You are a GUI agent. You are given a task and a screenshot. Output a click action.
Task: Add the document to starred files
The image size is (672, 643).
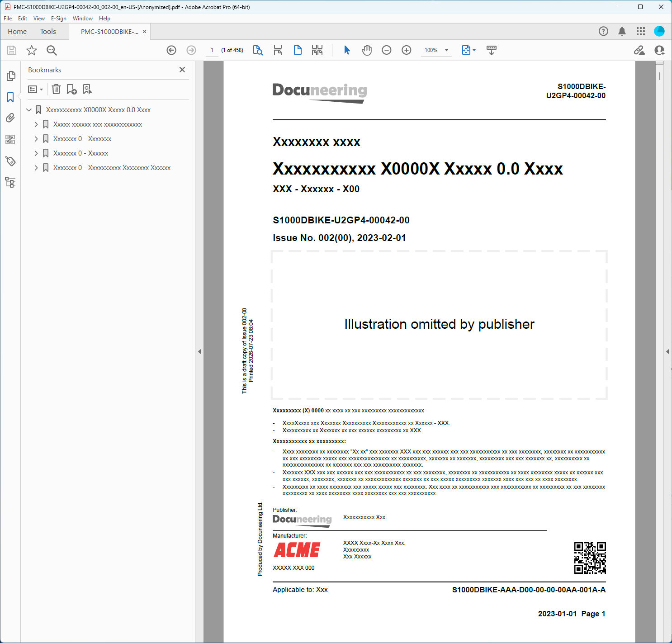tap(32, 50)
